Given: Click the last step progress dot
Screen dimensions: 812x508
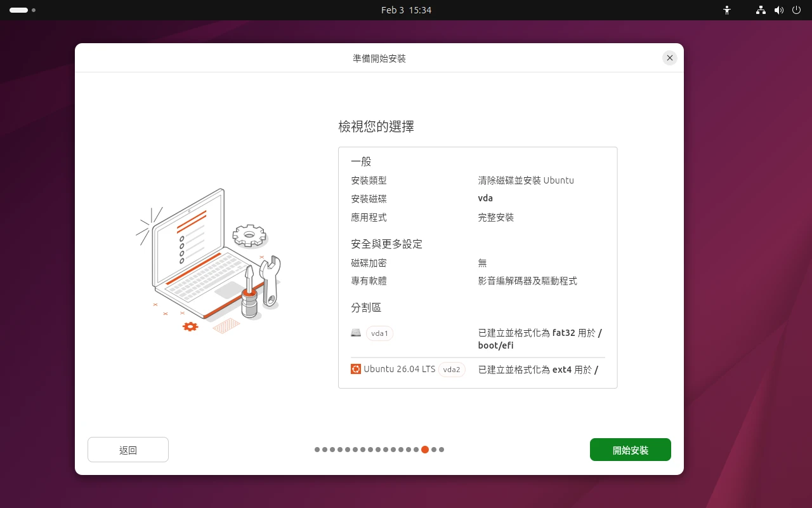Looking at the screenshot, I should [442, 450].
